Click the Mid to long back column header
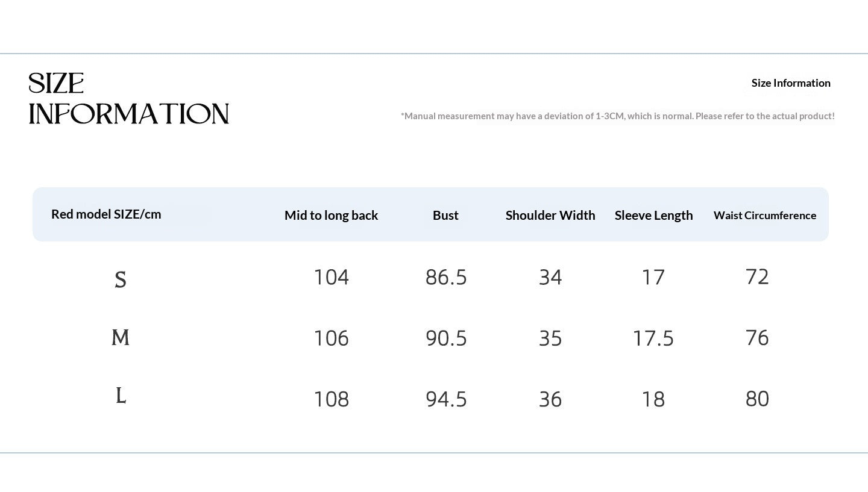The width and height of the screenshot is (868, 492). click(x=331, y=216)
